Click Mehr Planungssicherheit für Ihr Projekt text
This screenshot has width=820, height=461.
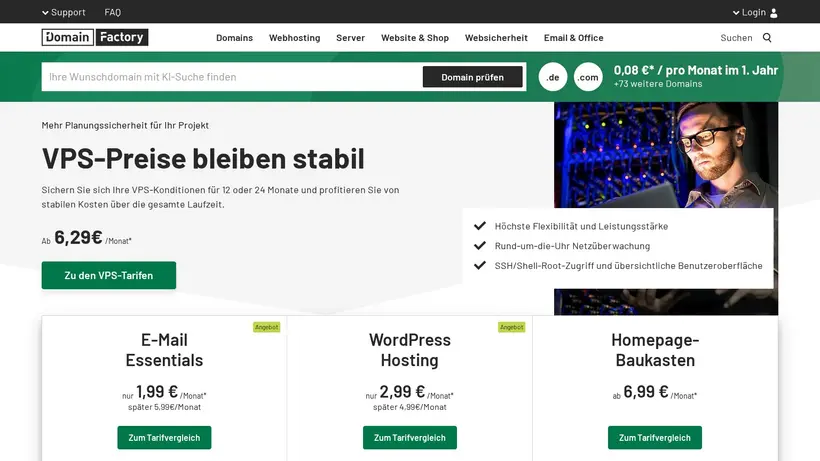125,125
